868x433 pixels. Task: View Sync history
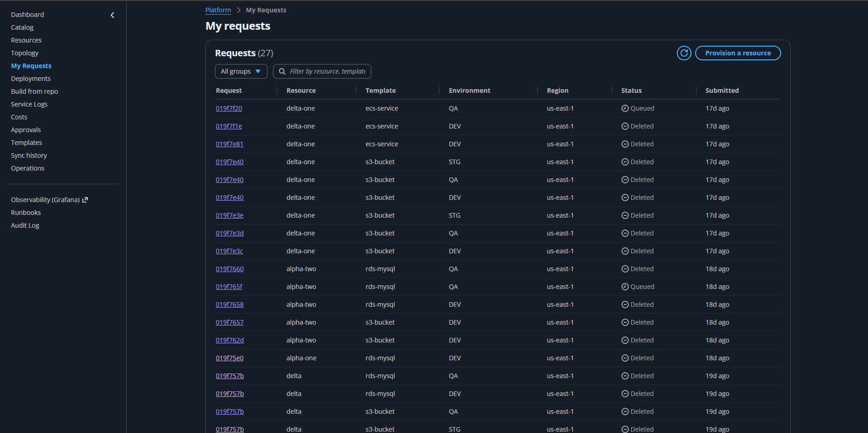(x=29, y=155)
